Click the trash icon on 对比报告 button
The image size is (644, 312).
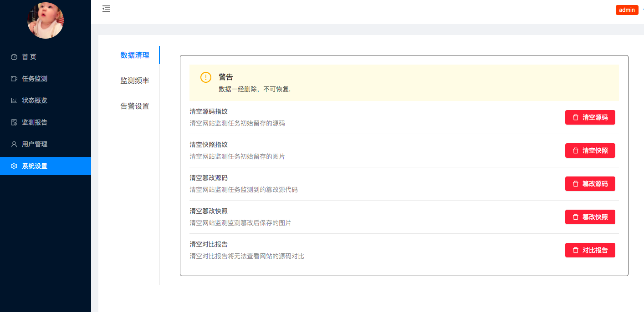[x=577, y=250]
